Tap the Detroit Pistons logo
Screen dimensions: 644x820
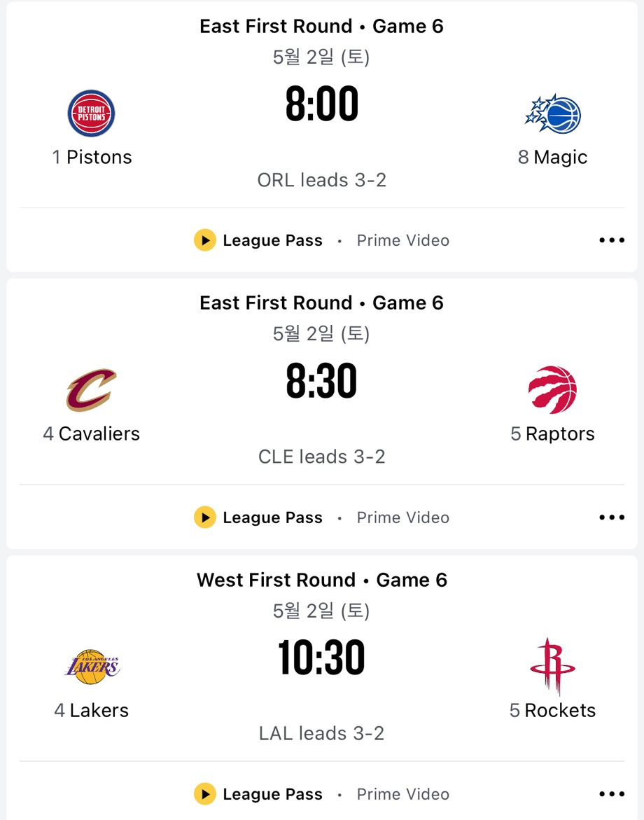click(x=92, y=113)
